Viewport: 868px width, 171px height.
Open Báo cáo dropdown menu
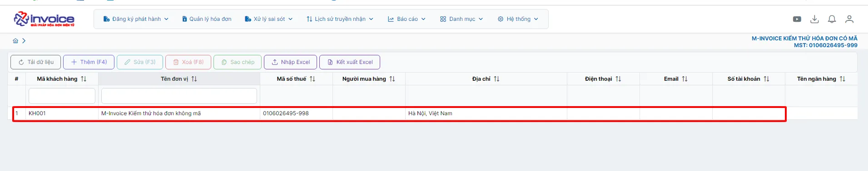point(407,19)
